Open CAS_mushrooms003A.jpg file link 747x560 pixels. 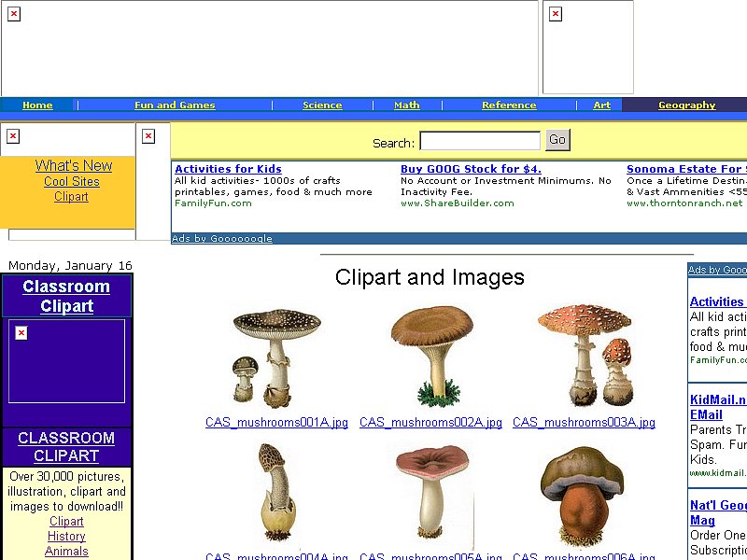[x=584, y=423]
